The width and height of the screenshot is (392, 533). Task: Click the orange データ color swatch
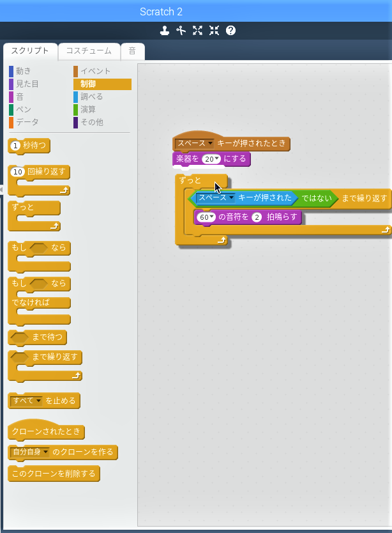[11, 123]
